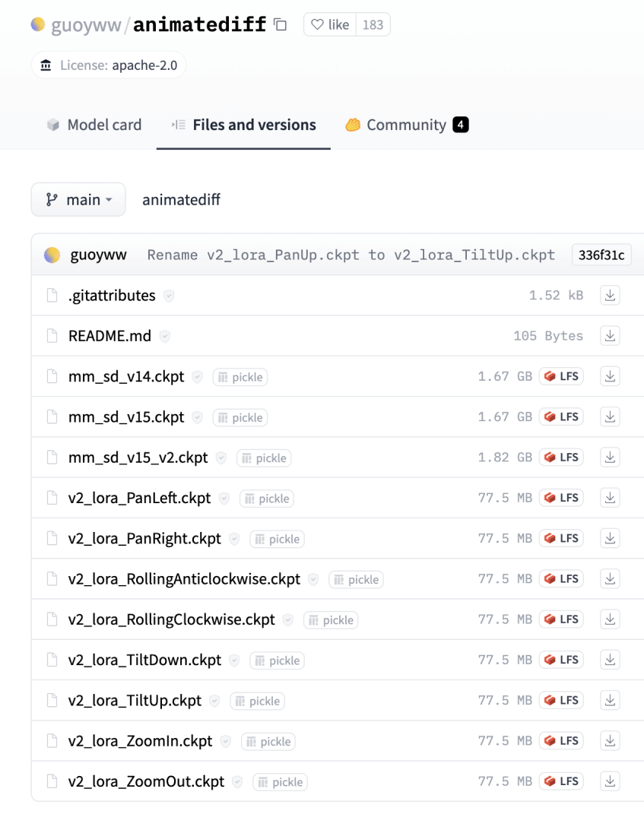Open the pickle details for v2_lora_RollingAnticlockwise.ckpt
Screen dimensions: 644x814
pos(356,579)
